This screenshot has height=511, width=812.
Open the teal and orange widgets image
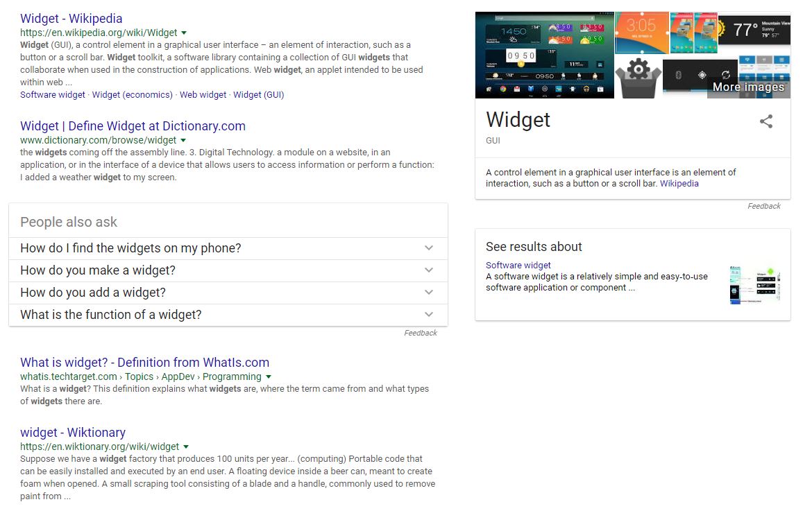694,33
